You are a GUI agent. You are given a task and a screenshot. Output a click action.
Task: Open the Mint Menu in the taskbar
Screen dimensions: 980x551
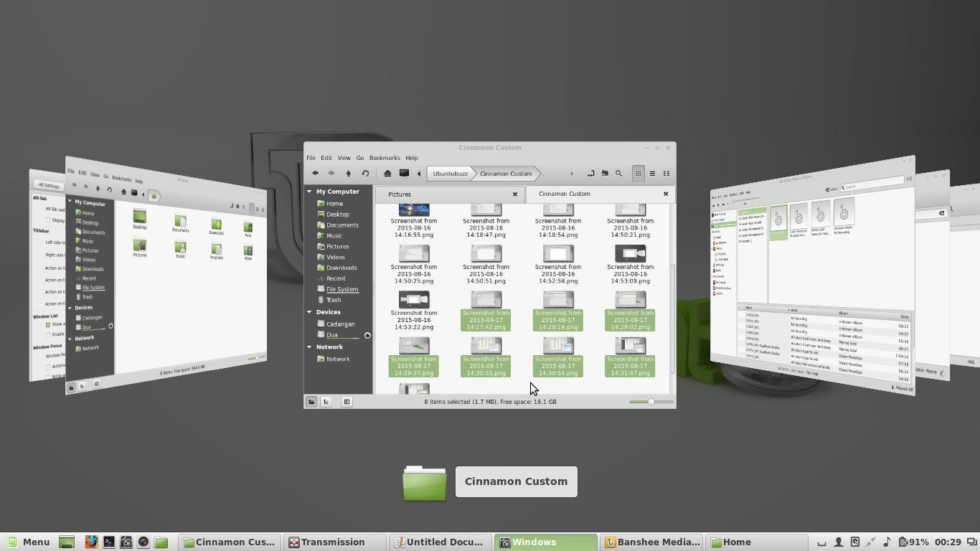coord(26,542)
